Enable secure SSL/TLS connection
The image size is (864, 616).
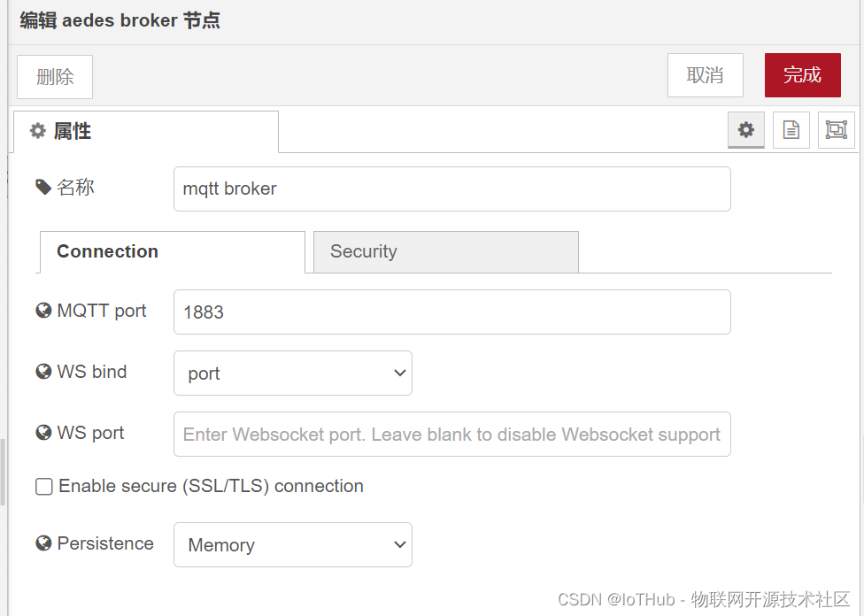tap(43, 486)
